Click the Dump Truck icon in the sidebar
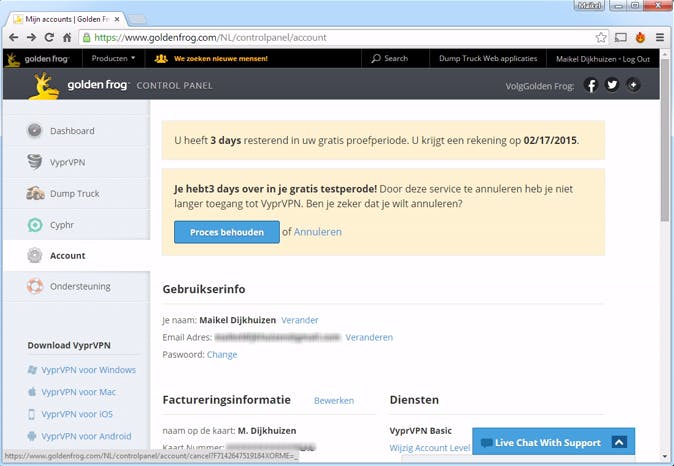 pyautogui.click(x=35, y=193)
